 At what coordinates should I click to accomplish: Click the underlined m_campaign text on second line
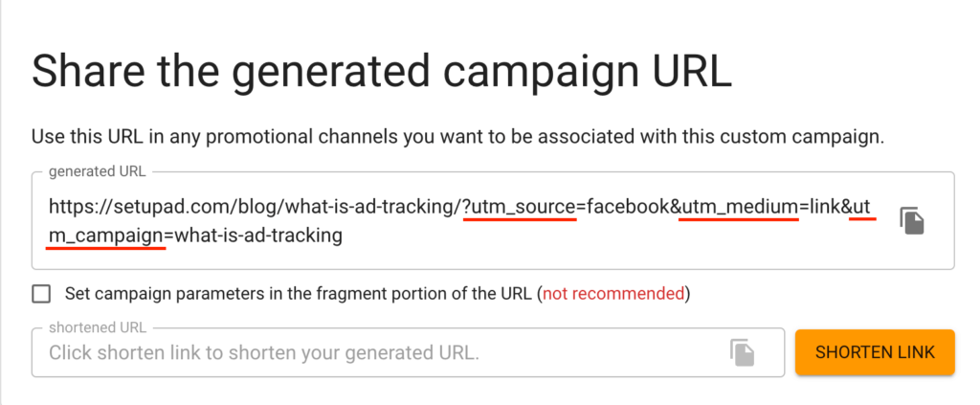click(107, 235)
